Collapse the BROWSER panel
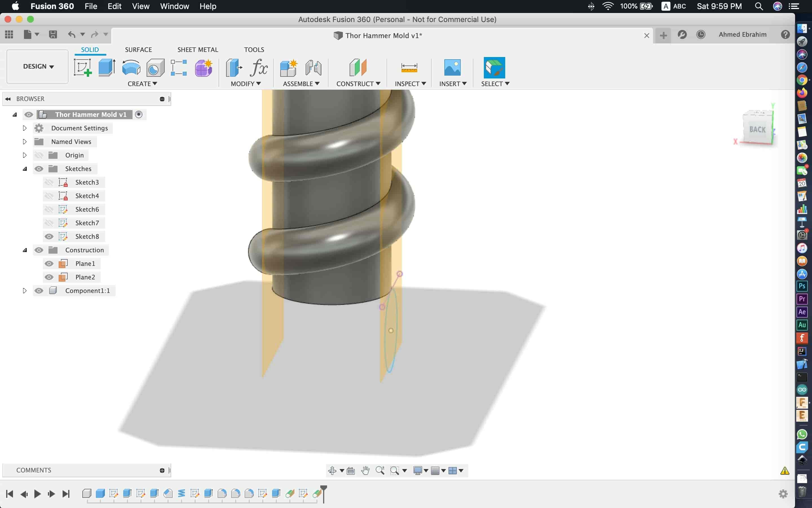Screen dimensions: 812x508 tap(8, 99)
